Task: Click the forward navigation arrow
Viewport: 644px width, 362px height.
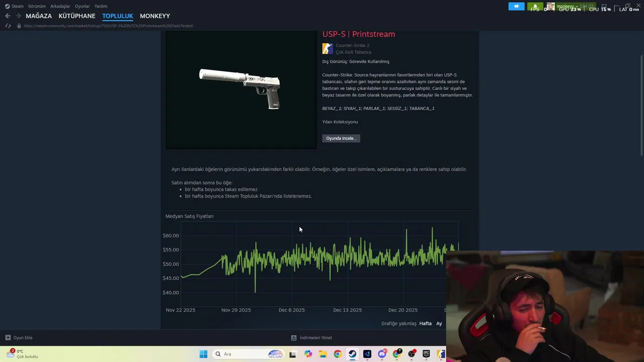Action: [18, 16]
